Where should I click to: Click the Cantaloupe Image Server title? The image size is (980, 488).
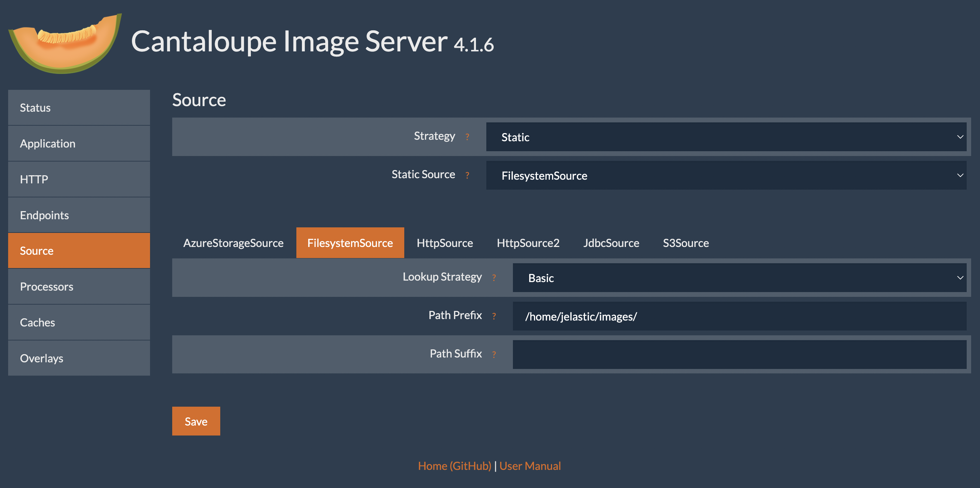pyautogui.click(x=289, y=41)
